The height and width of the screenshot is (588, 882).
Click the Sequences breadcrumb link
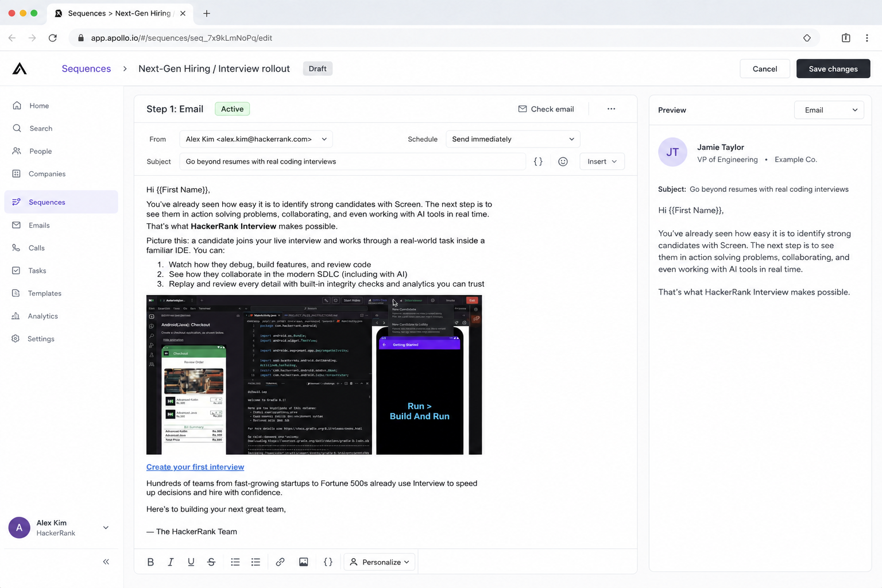(86, 69)
